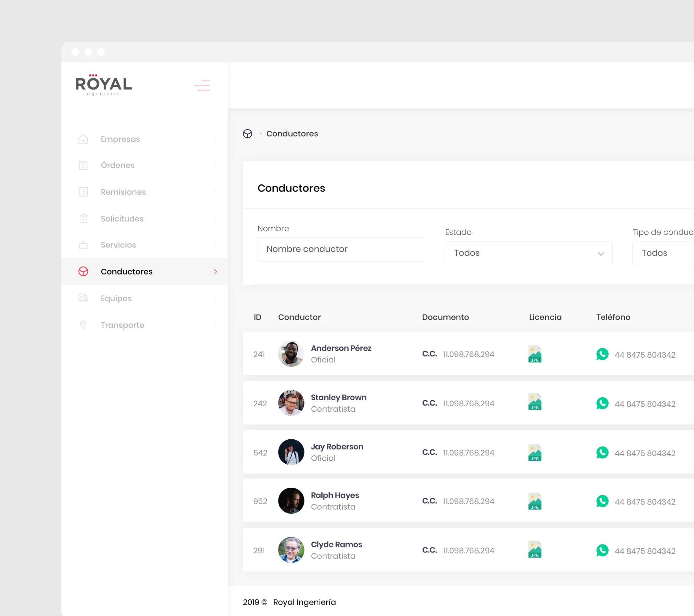Open the Tipo de conductor dropdown
The image size is (694, 616).
tap(663, 253)
